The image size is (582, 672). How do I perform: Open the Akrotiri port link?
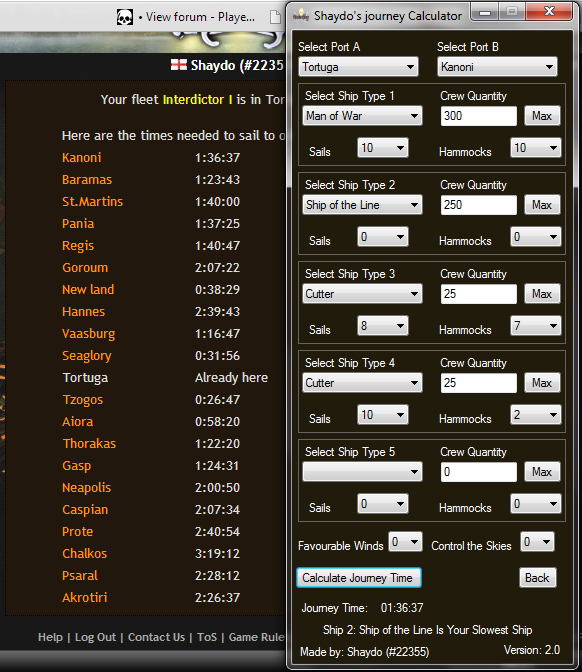pos(84,597)
